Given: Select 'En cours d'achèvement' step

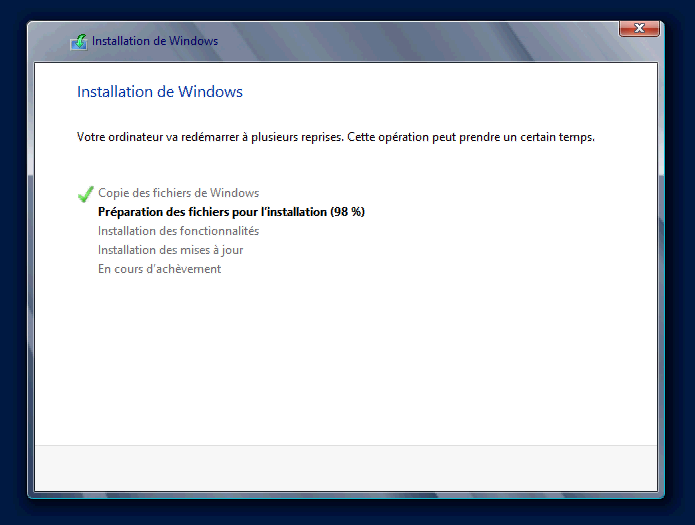Looking at the screenshot, I should coord(159,269).
